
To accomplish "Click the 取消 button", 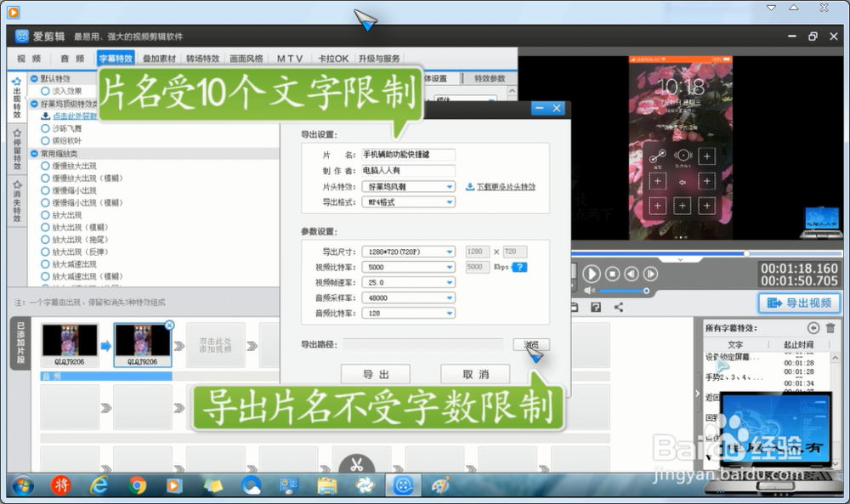I will [x=475, y=375].
